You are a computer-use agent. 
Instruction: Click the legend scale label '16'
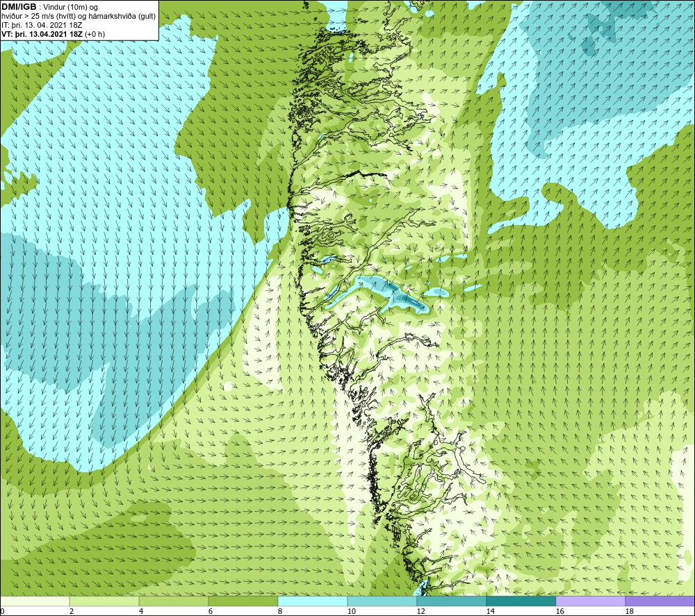click(559, 611)
